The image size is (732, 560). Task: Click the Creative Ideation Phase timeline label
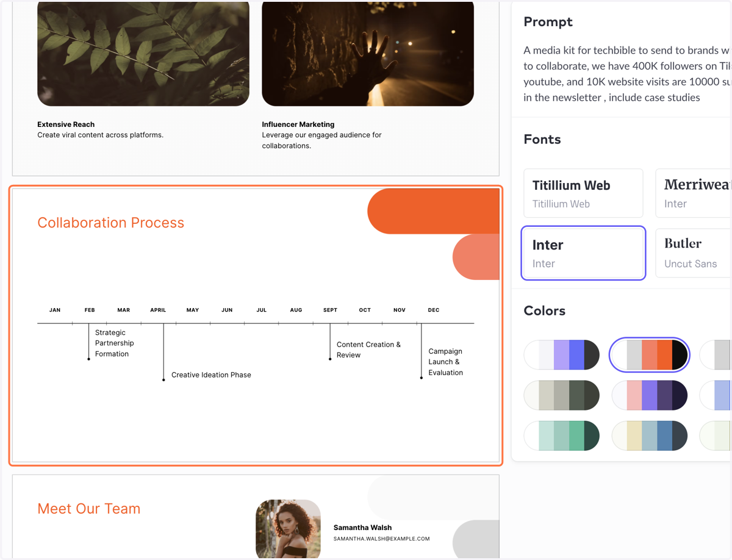coord(211,375)
